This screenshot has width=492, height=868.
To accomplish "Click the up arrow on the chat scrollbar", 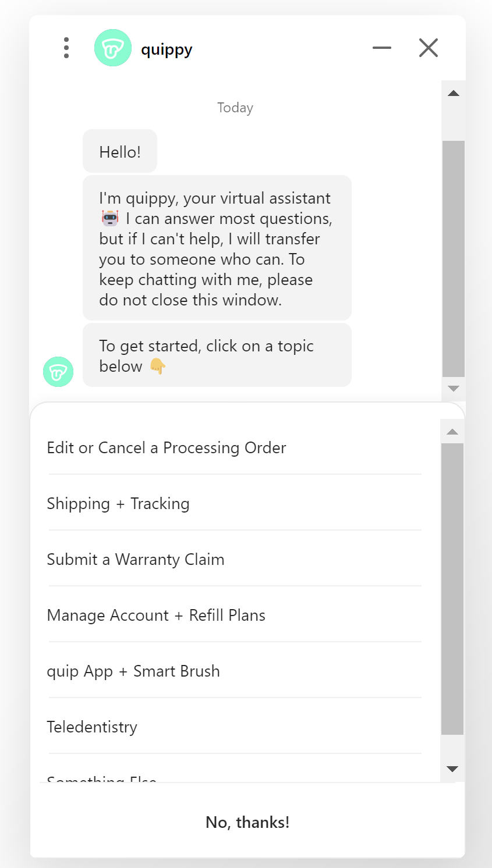I will (453, 93).
